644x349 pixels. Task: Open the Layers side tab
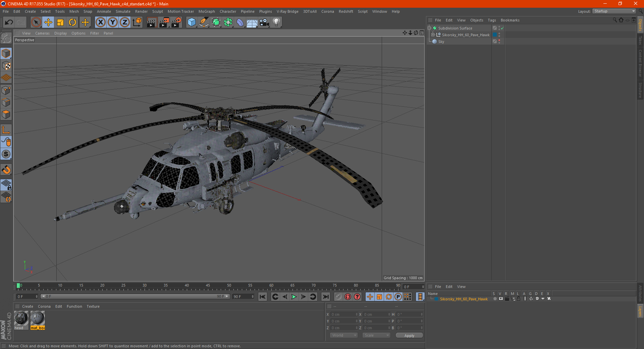coord(640,311)
